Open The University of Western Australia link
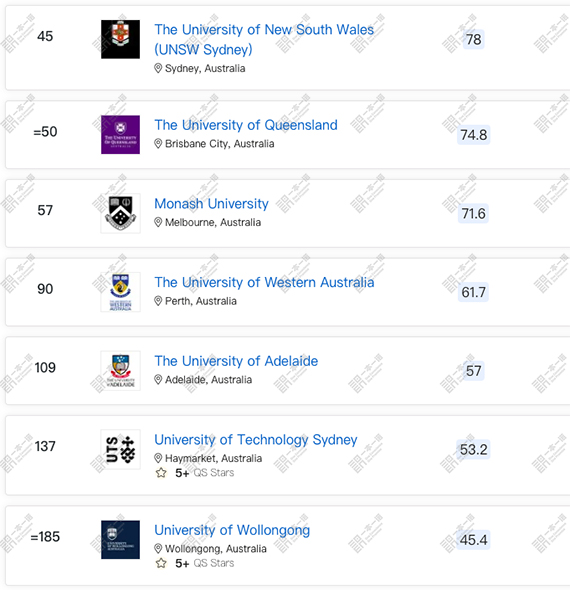Image resolution: width=570 pixels, height=590 pixels. (264, 282)
